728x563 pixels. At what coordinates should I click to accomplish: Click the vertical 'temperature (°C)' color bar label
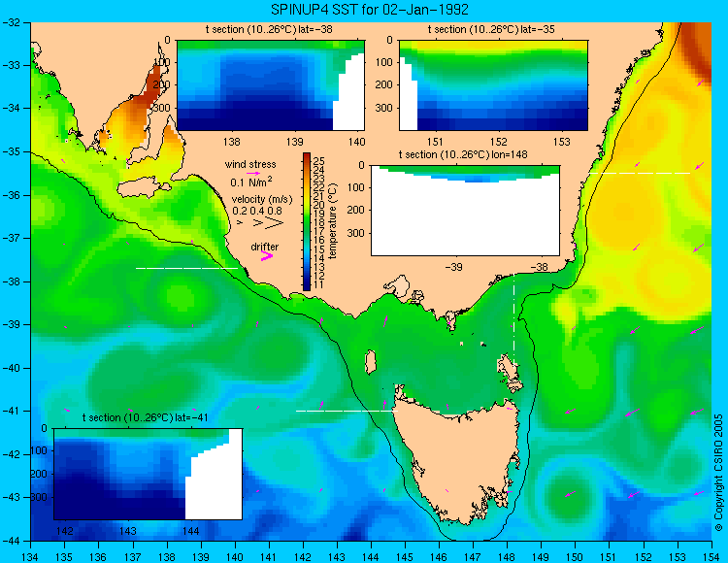coord(332,220)
